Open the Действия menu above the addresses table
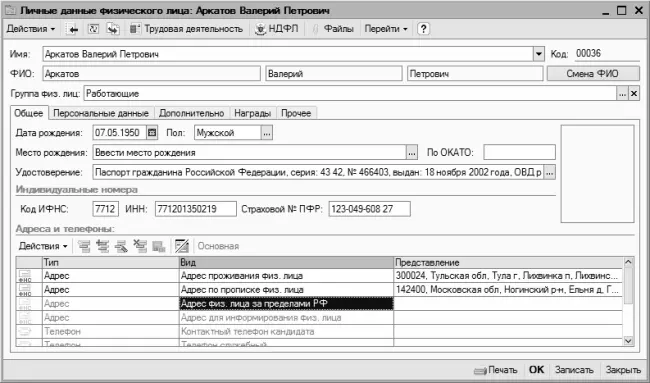650x383 pixels. (43, 246)
